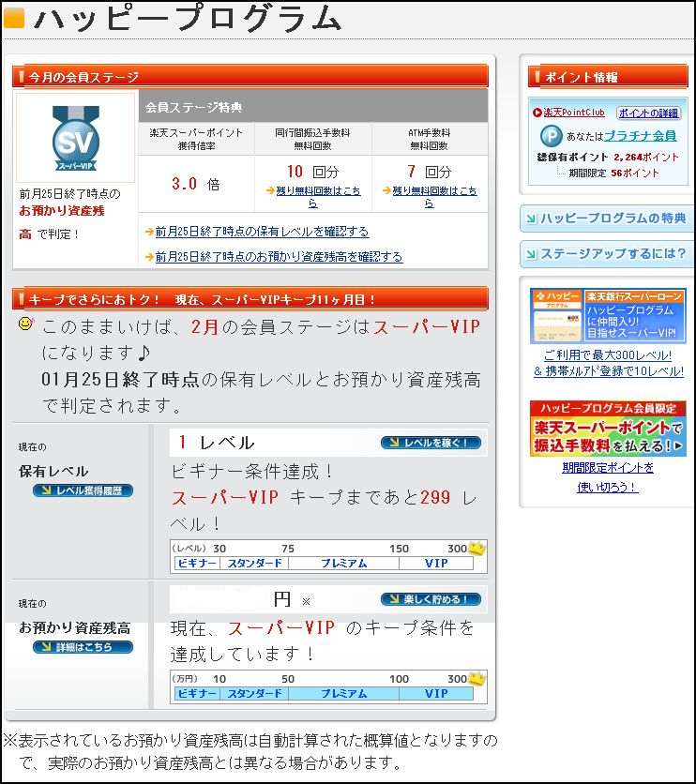The height and width of the screenshot is (784, 696).
Task: Click the level stage progress bar
Action: click(324, 563)
